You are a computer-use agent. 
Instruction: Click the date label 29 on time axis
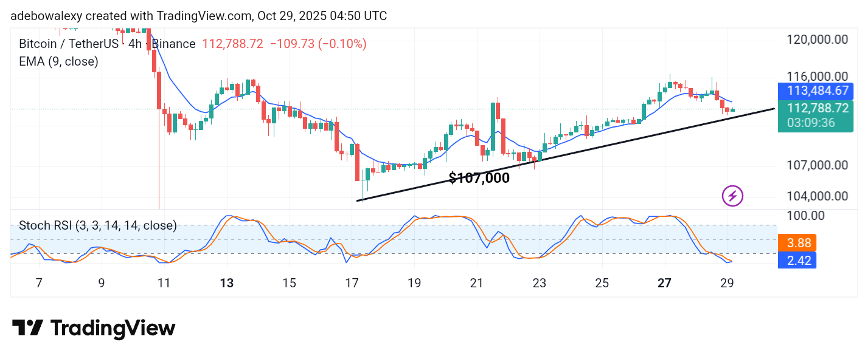click(x=727, y=283)
